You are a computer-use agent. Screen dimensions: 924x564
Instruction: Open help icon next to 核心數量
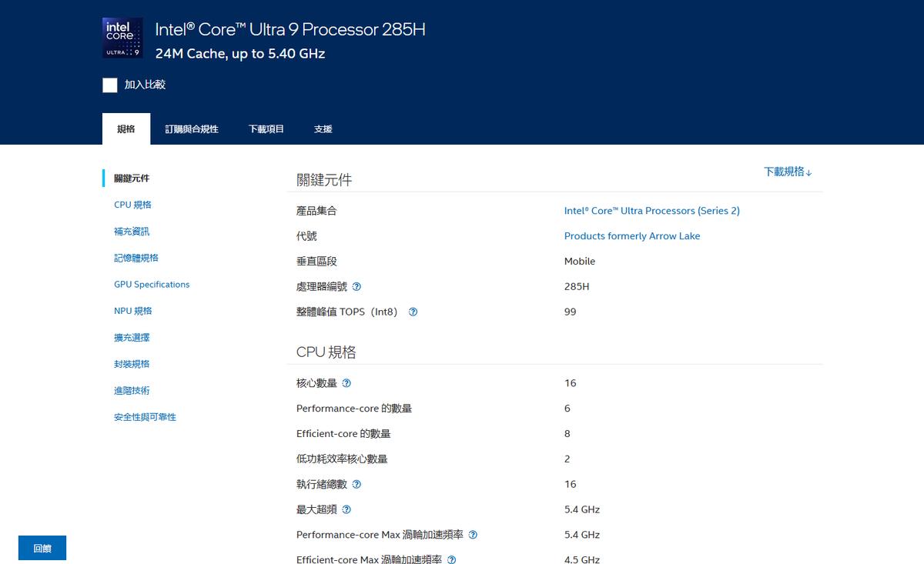[x=346, y=383]
